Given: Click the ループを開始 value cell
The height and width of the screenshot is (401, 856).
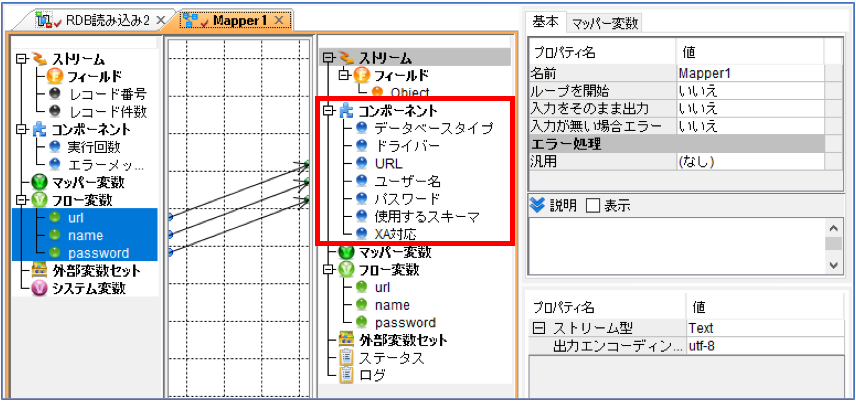Looking at the screenshot, I should pyautogui.click(x=750, y=91).
